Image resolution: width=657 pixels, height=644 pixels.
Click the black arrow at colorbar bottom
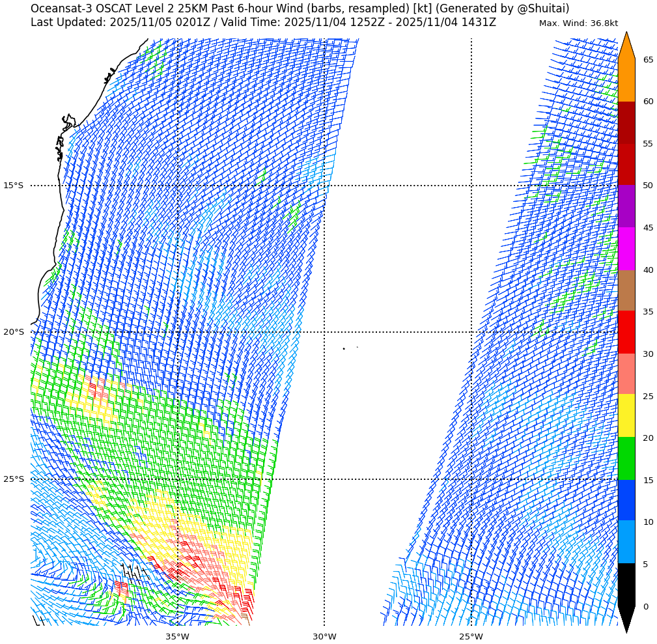point(626,618)
